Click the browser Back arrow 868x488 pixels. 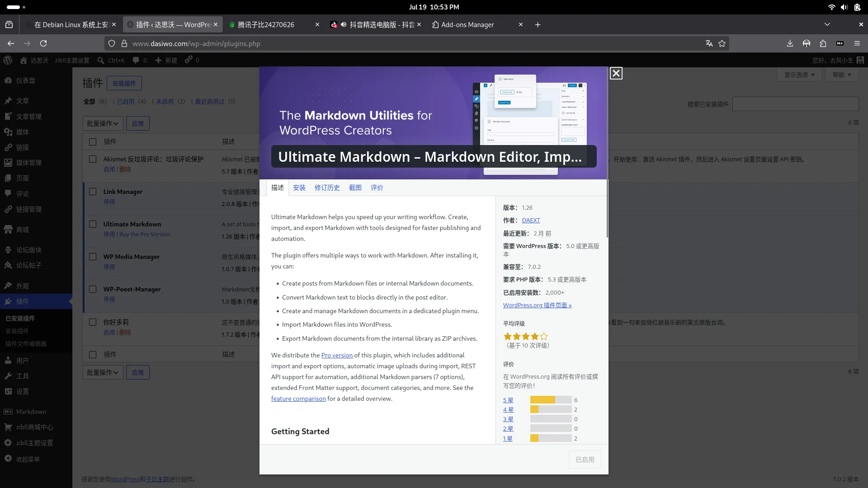[11, 43]
